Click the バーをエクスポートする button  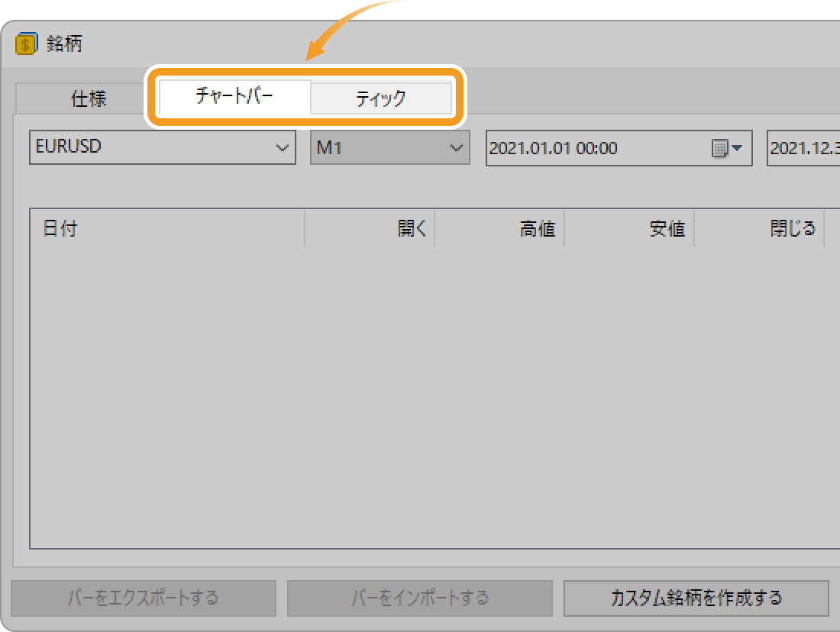coord(144,598)
